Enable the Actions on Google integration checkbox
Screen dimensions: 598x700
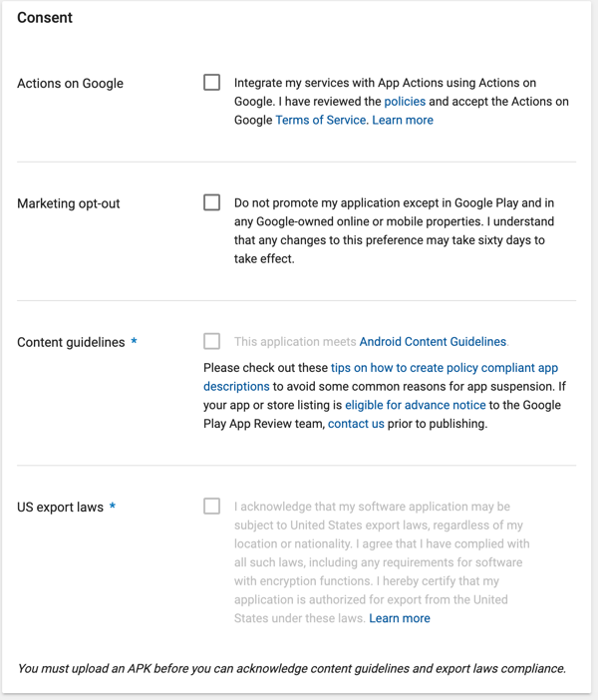tap(211, 83)
